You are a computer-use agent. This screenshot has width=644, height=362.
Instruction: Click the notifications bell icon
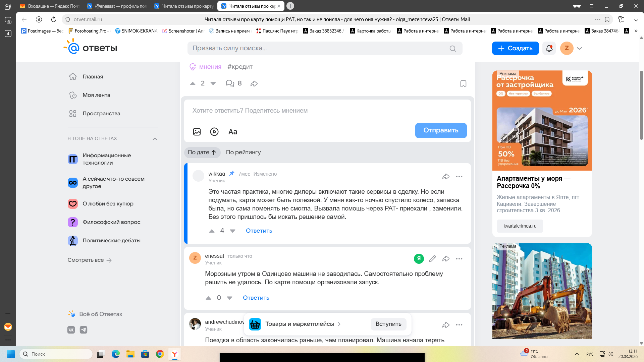click(x=549, y=48)
